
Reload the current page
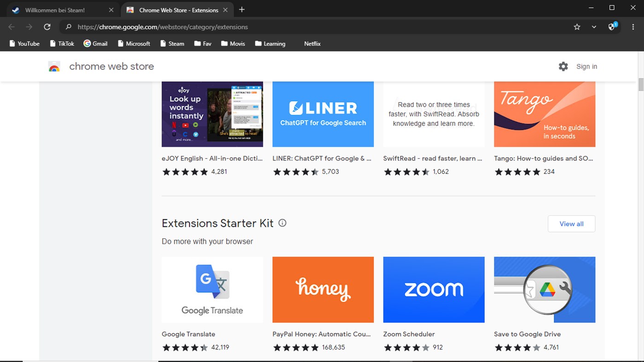(x=47, y=27)
